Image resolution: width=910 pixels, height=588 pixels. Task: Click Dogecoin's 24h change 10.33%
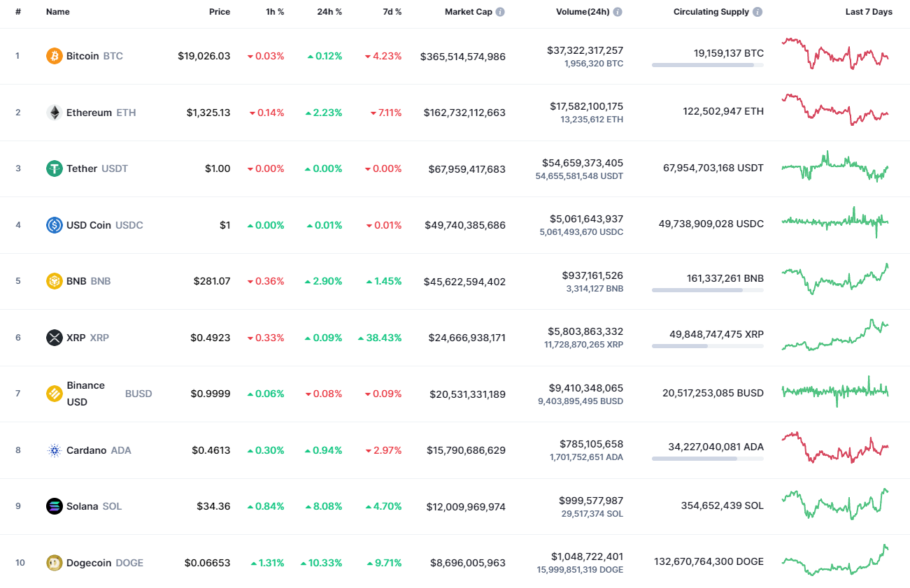pos(321,563)
